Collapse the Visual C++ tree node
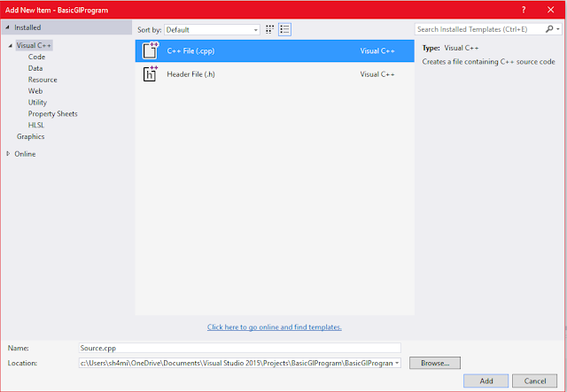Image resolution: width=567 pixels, height=392 pixels. click(10, 45)
